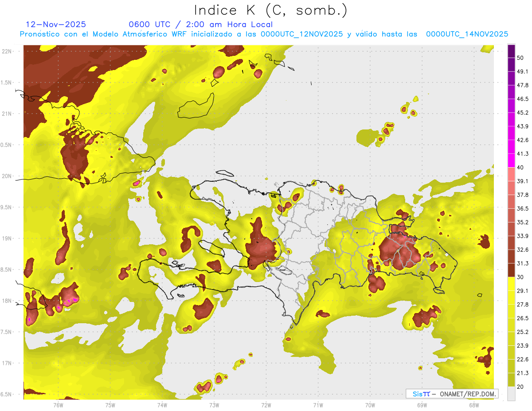Click the '70W' longitude label

(370, 405)
